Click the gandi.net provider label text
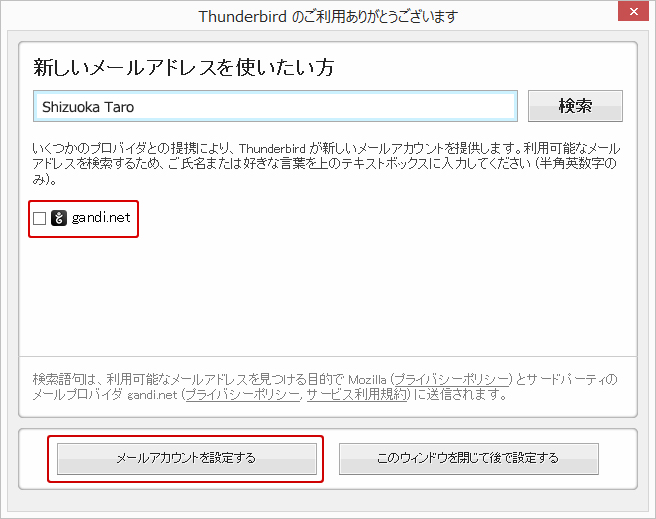 tap(101, 218)
